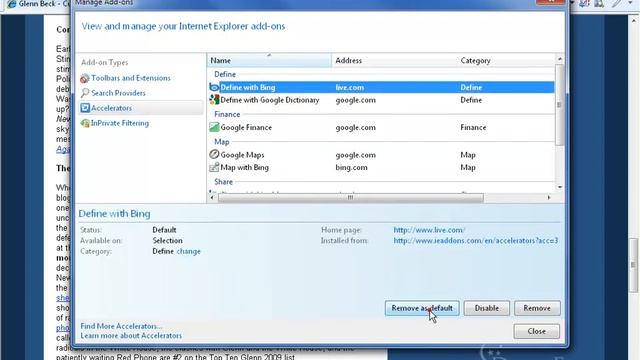
Task: Select Define with Google Dictionary row
Action: (381, 100)
